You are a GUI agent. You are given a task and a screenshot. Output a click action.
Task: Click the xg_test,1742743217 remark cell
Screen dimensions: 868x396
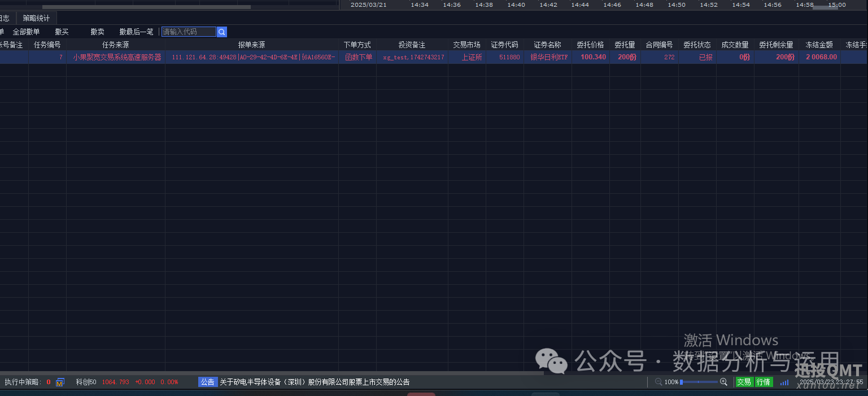[413, 57]
